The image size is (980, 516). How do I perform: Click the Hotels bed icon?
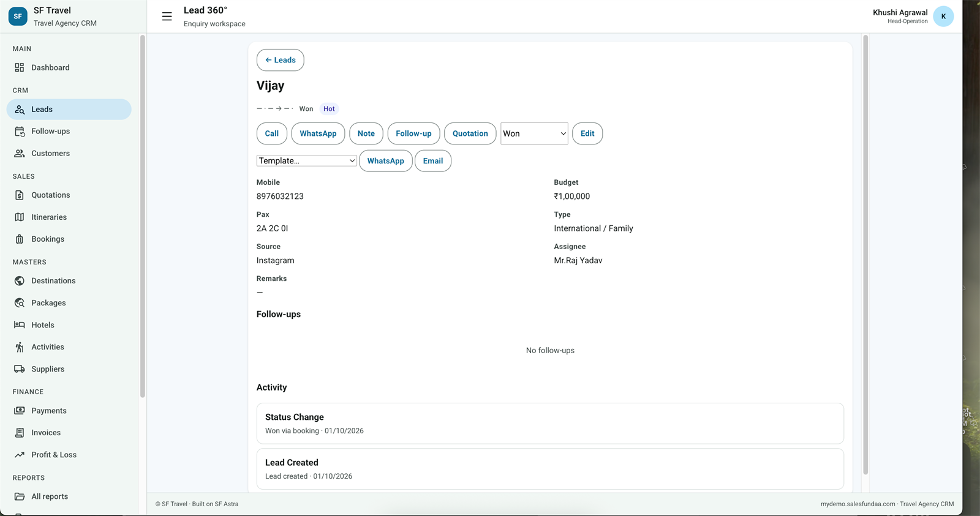[20, 325]
